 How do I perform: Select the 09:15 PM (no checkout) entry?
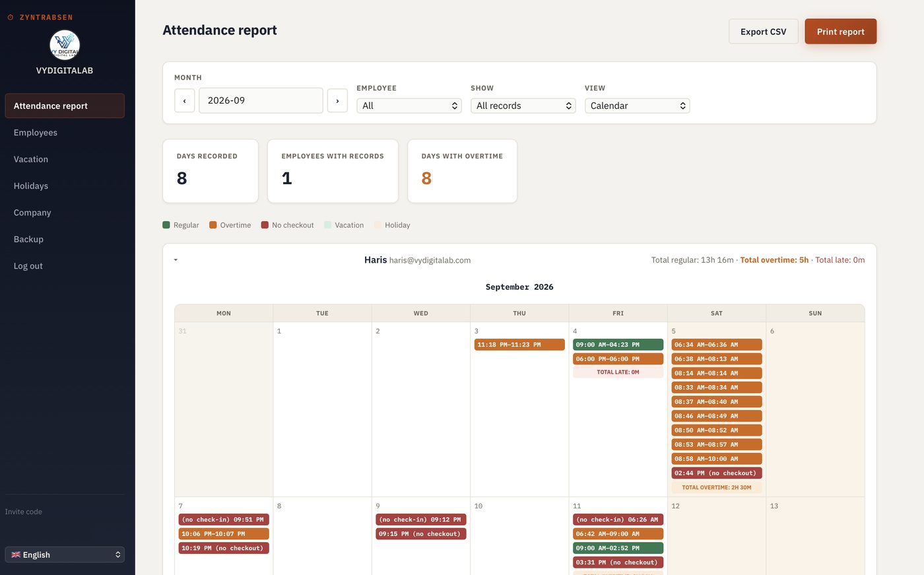point(421,534)
